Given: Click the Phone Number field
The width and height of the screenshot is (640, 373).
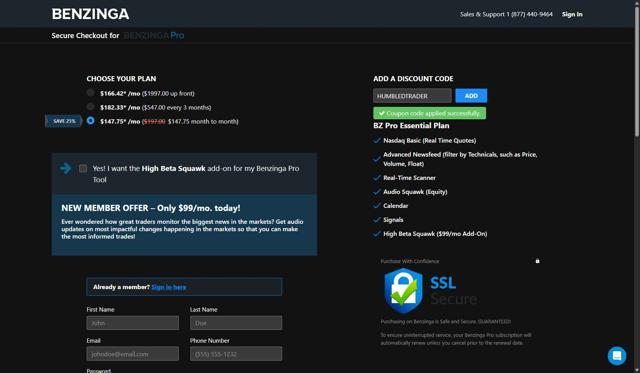Looking at the screenshot, I should point(236,354).
